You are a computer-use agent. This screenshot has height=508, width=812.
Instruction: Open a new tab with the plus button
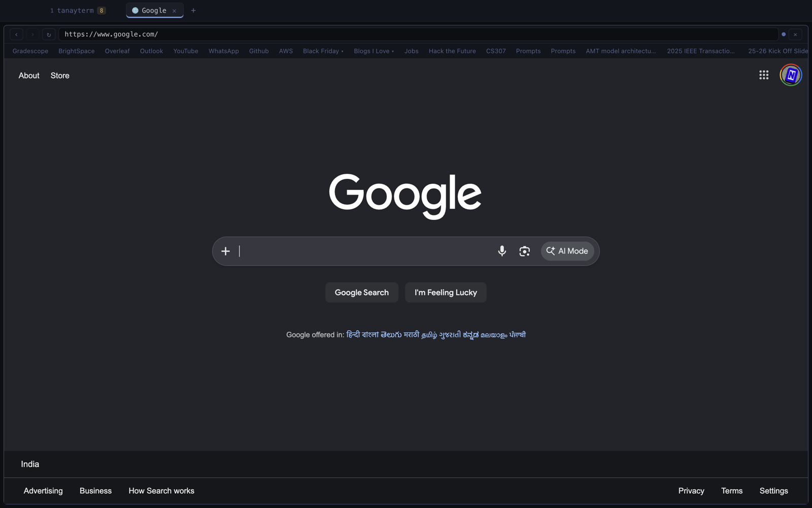tap(193, 11)
